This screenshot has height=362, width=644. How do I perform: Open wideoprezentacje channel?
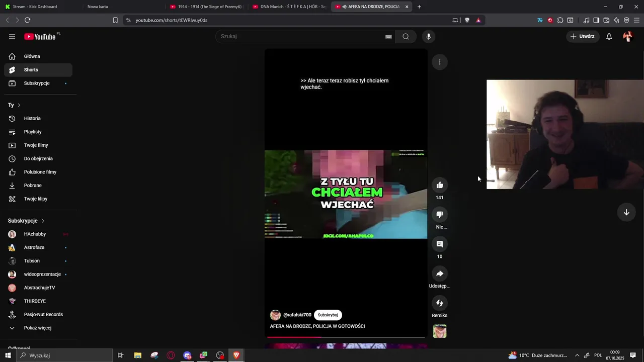point(38,275)
